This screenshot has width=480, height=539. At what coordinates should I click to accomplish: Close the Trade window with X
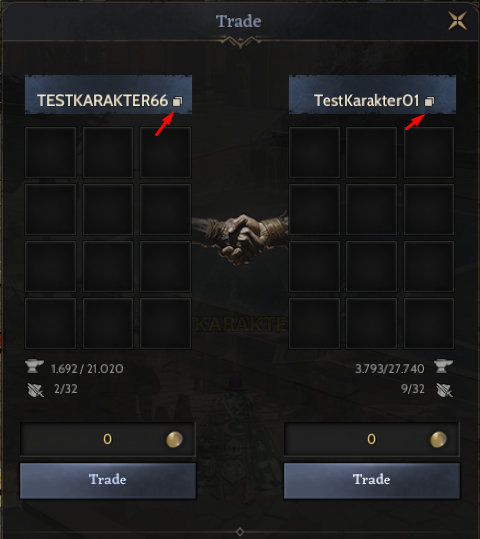[458, 21]
